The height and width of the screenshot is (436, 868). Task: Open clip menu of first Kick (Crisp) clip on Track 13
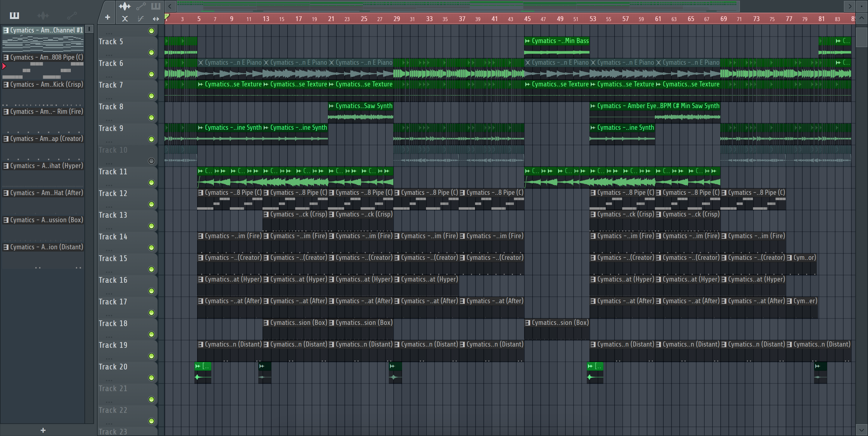(x=266, y=214)
